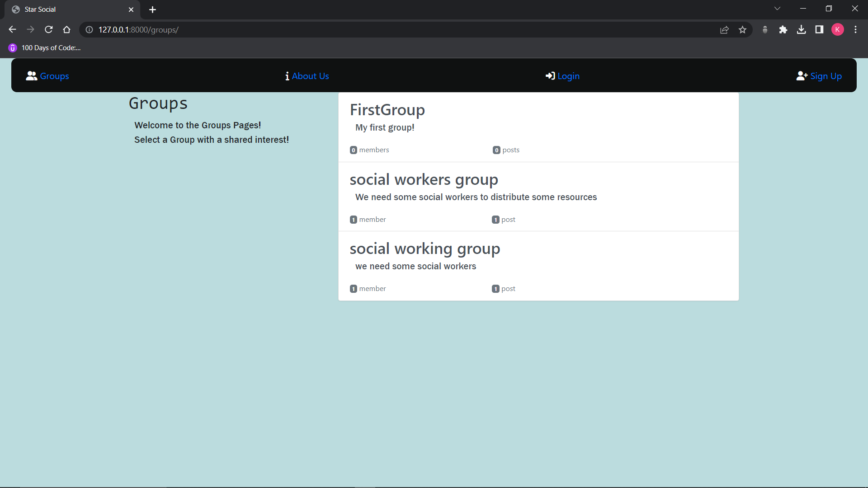Click the Sign Up user-plus icon
The height and width of the screenshot is (488, 868).
click(802, 76)
